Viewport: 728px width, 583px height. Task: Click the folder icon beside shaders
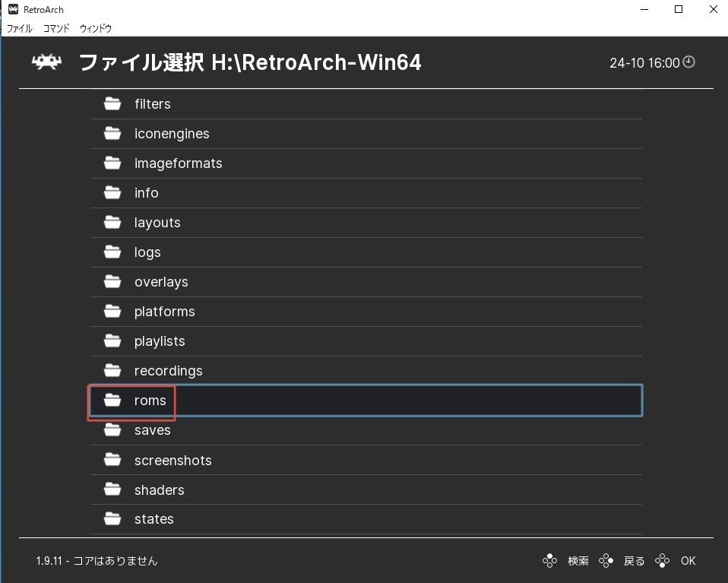point(112,490)
